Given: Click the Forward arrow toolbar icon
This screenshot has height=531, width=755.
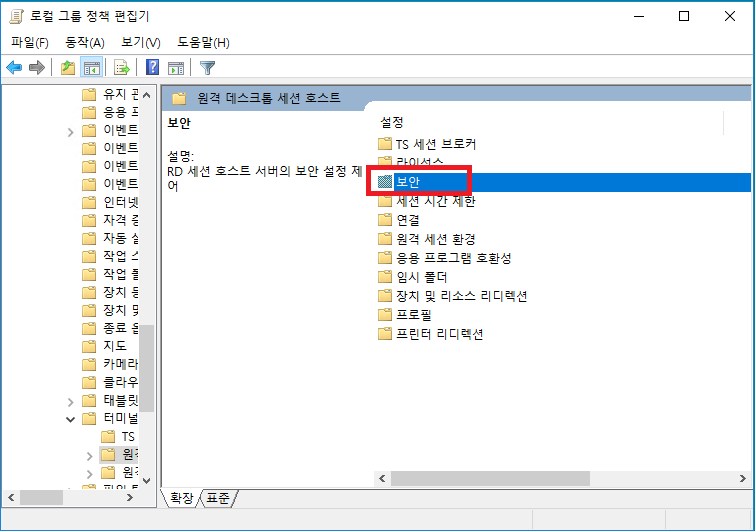Looking at the screenshot, I should [37, 68].
